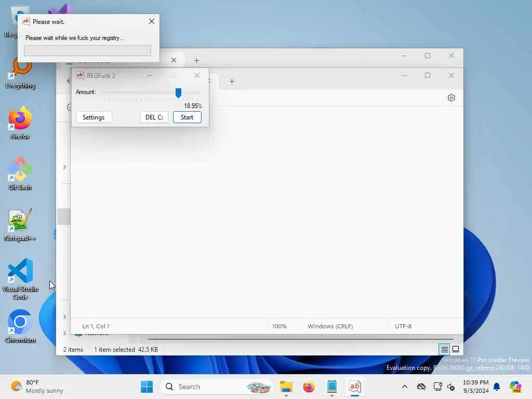Expand the bottom File Explorer sidebar chevron

tap(64, 333)
